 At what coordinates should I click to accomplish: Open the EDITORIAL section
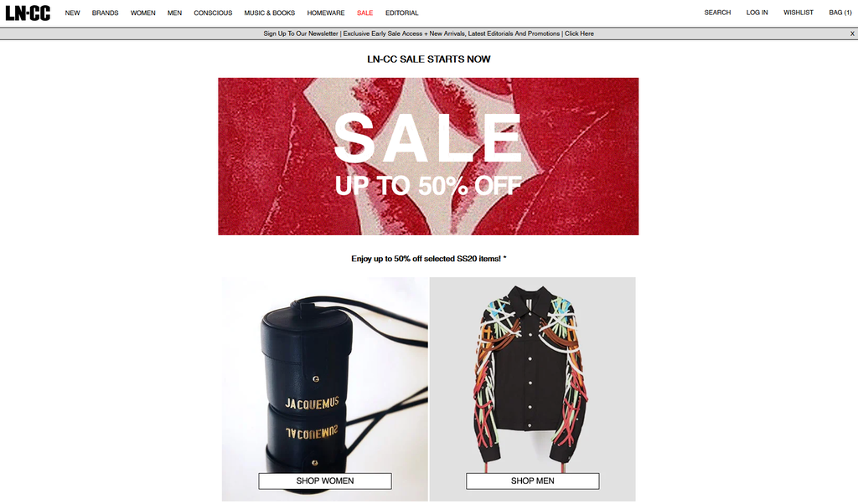point(401,13)
